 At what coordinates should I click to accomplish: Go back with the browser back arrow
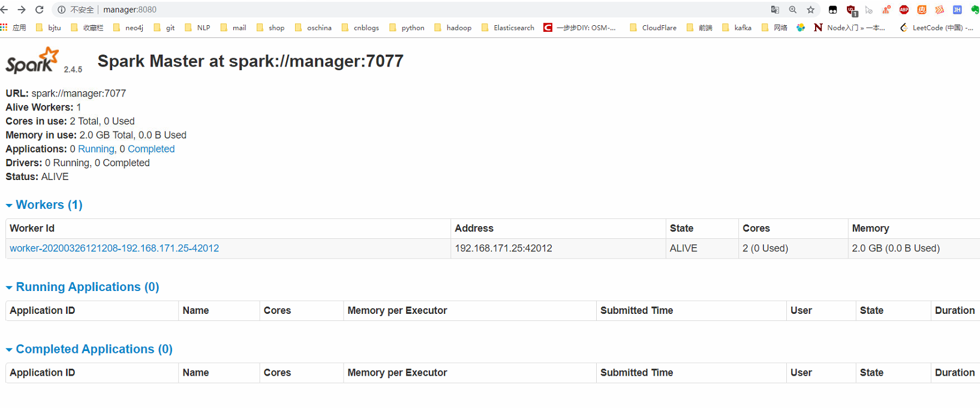point(4,10)
